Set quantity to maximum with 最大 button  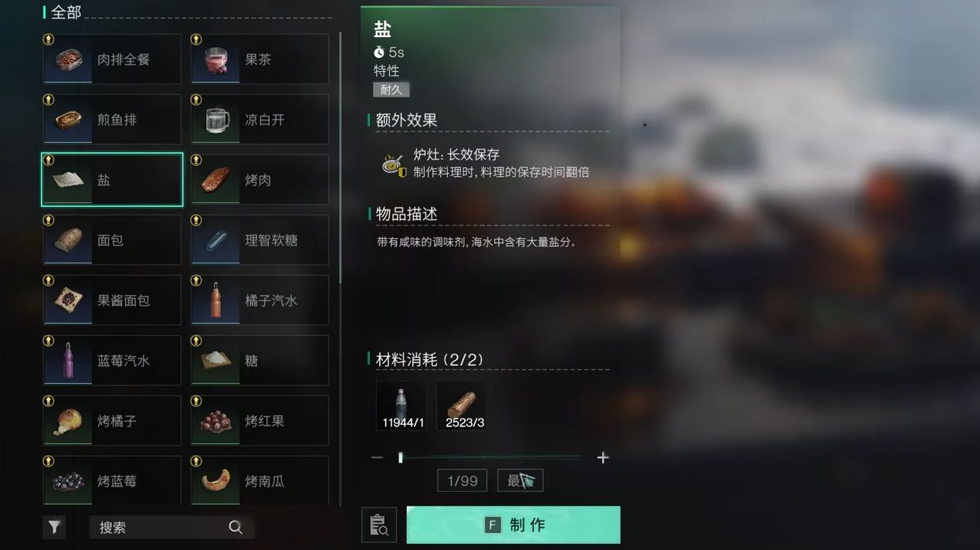(x=521, y=480)
